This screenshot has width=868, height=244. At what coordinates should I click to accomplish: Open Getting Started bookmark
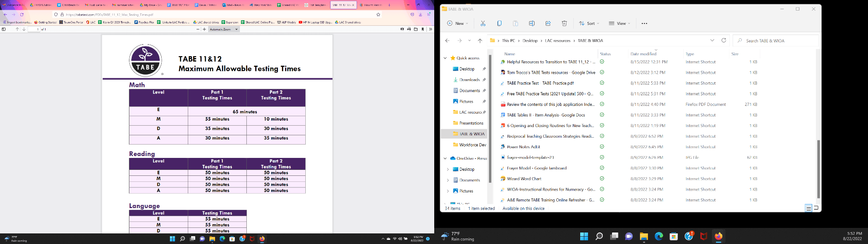[x=45, y=22]
